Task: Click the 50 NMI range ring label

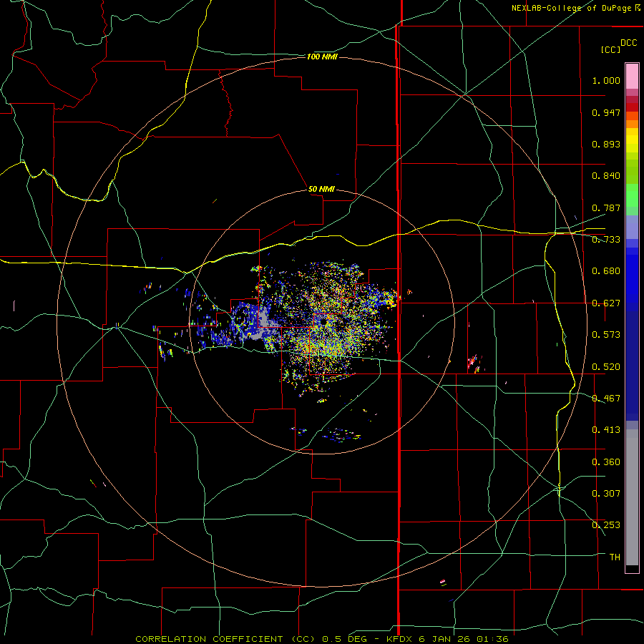Action: point(321,190)
